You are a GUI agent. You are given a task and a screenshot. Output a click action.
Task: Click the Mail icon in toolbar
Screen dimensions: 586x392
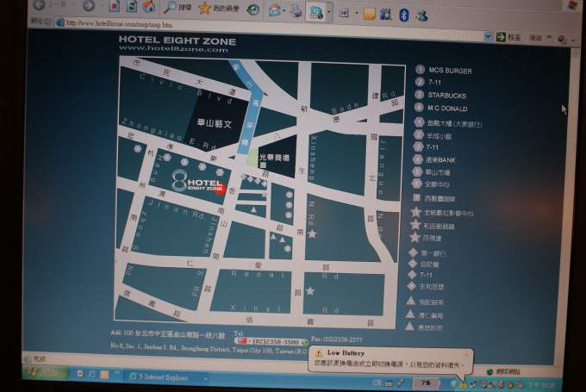click(x=275, y=11)
